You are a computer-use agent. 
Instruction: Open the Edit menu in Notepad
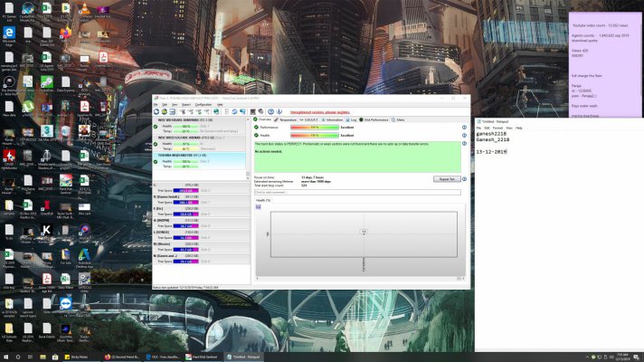point(487,129)
